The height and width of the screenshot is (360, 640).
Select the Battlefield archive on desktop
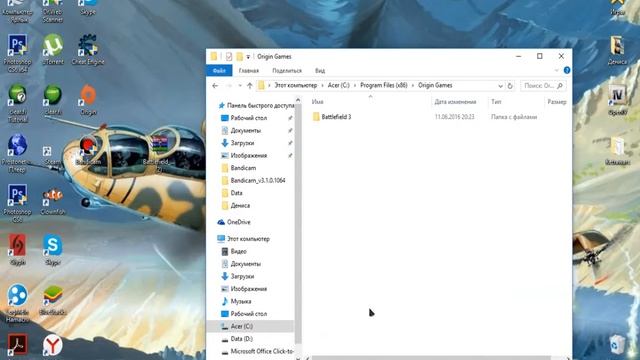coord(159,153)
